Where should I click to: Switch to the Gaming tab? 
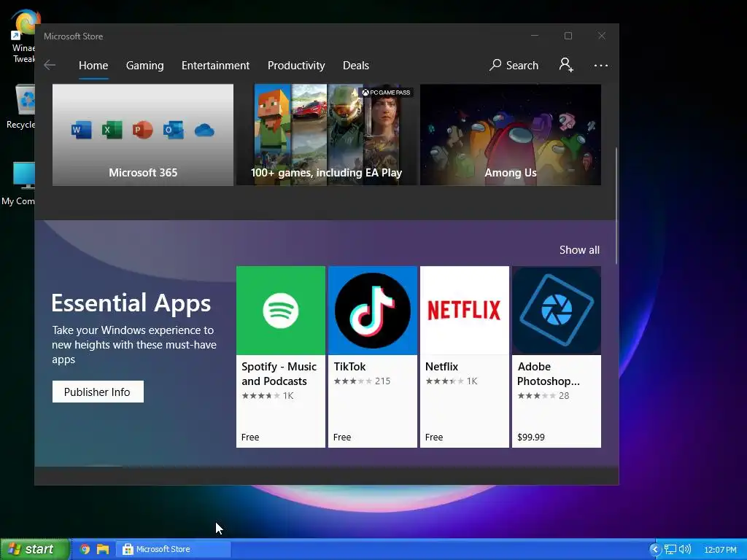coord(145,65)
